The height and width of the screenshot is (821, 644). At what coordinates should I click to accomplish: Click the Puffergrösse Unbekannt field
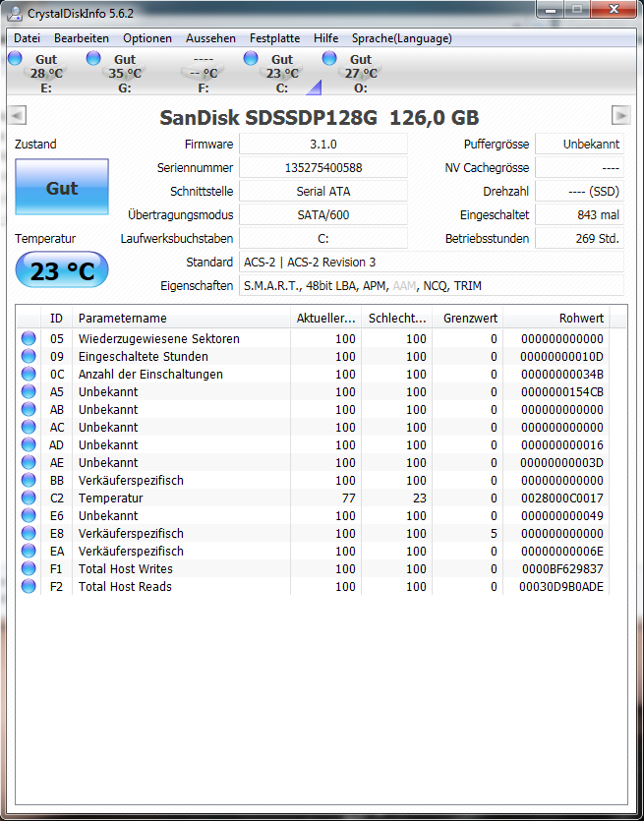580,144
